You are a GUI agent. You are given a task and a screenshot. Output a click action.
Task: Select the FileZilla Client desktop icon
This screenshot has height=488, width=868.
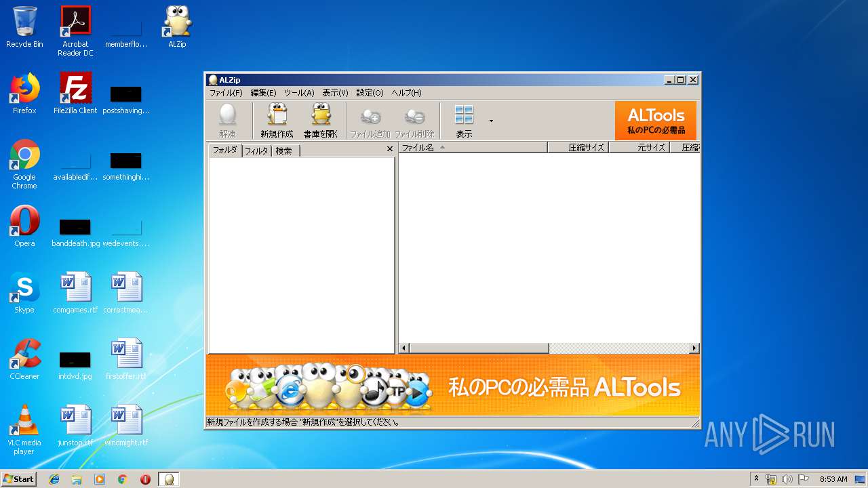click(x=75, y=94)
